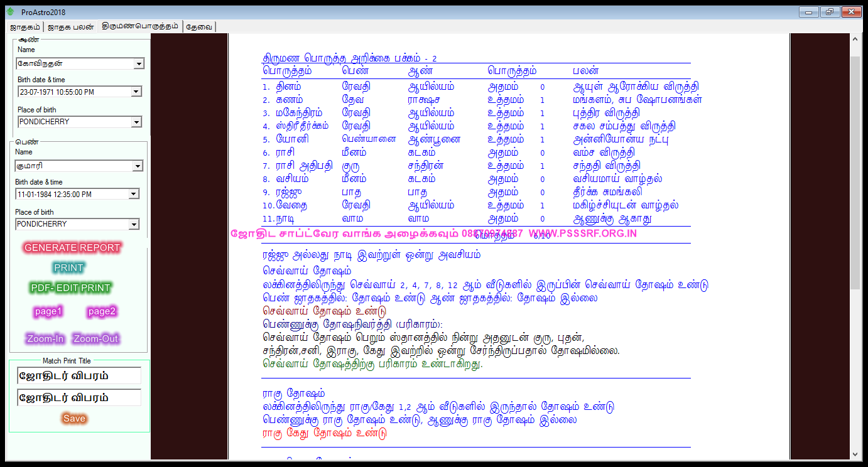The image size is (868, 467).
Task: Click the Zoom-In button
Action: click(x=45, y=339)
